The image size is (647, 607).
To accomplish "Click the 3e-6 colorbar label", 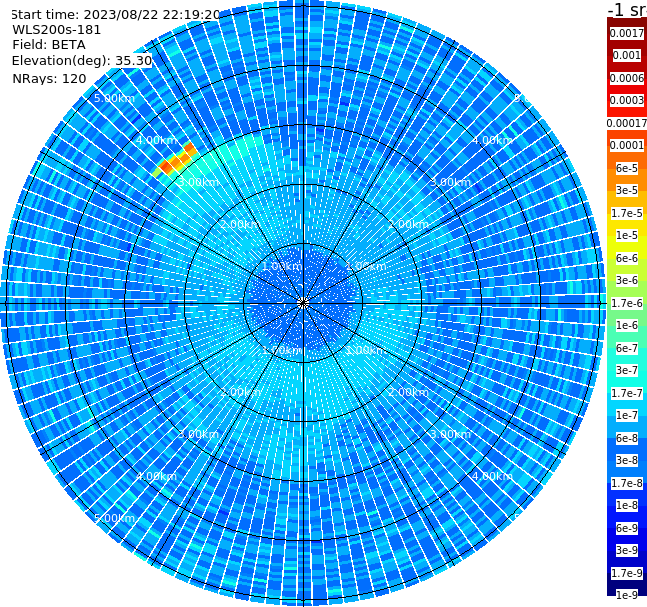I will coord(627,280).
